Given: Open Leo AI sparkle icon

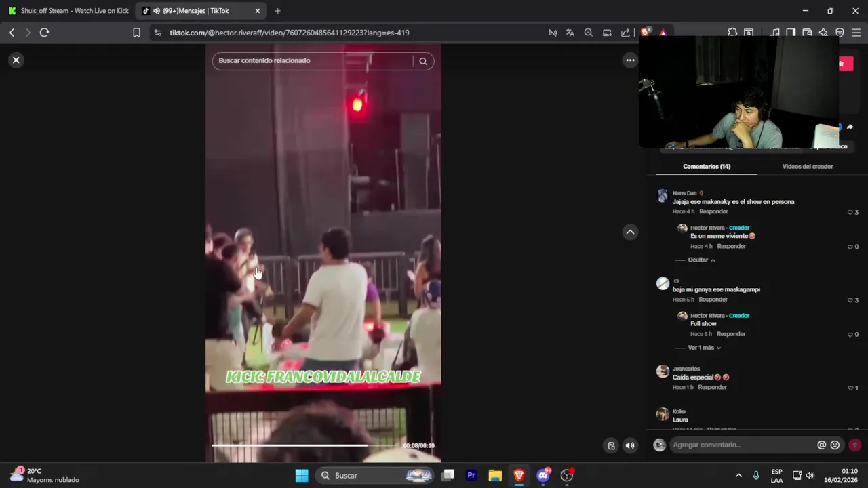Looking at the screenshot, I should [823, 33].
